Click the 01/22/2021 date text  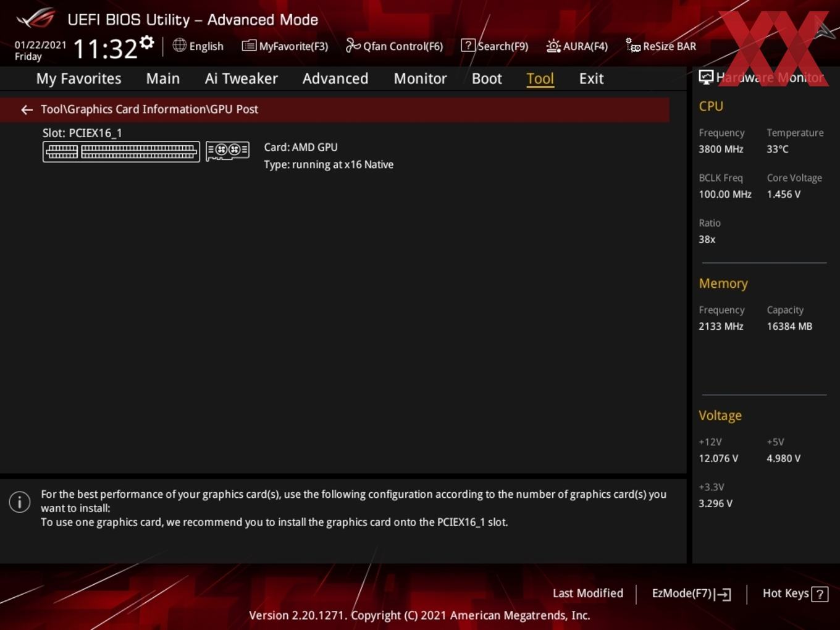[x=40, y=44]
